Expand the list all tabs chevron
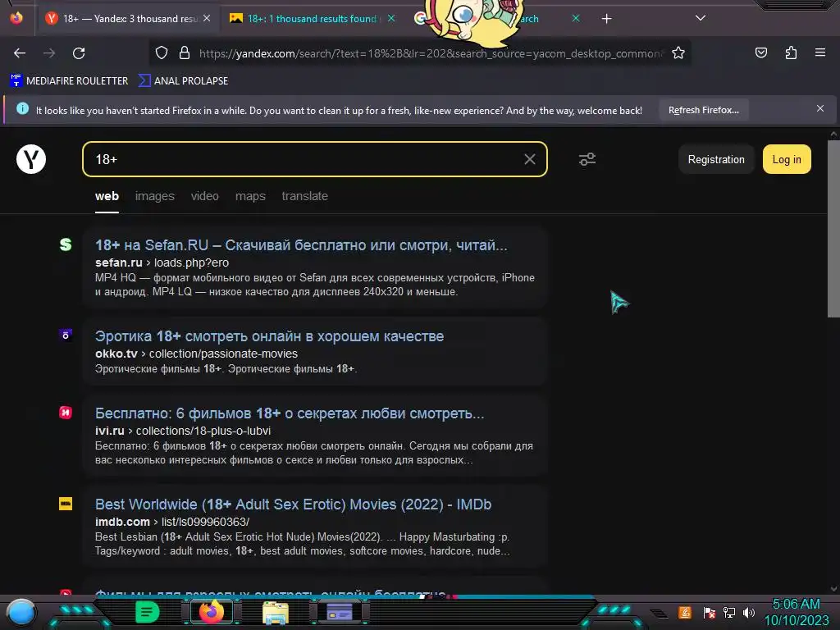The width and height of the screenshot is (840, 630). tap(701, 18)
